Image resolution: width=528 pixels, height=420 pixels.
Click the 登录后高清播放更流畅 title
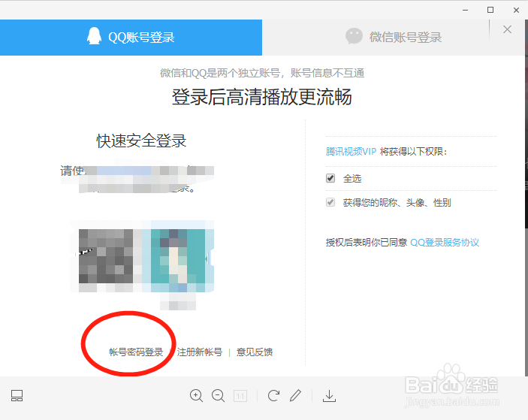coord(262,97)
